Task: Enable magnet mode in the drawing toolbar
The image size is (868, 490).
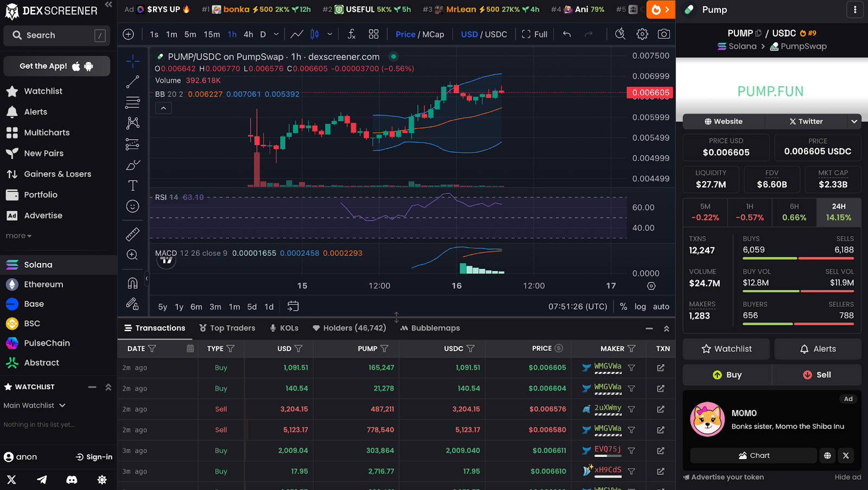Action: [x=132, y=282]
